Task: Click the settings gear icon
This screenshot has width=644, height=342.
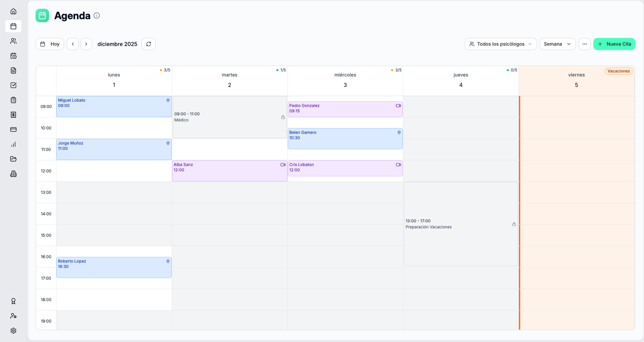Action: pyautogui.click(x=13, y=331)
